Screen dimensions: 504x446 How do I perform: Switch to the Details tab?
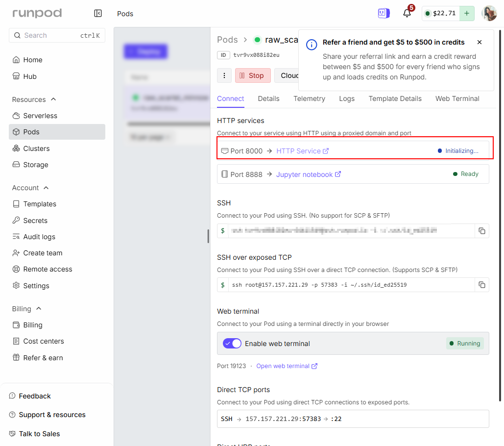[x=269, y=99]
